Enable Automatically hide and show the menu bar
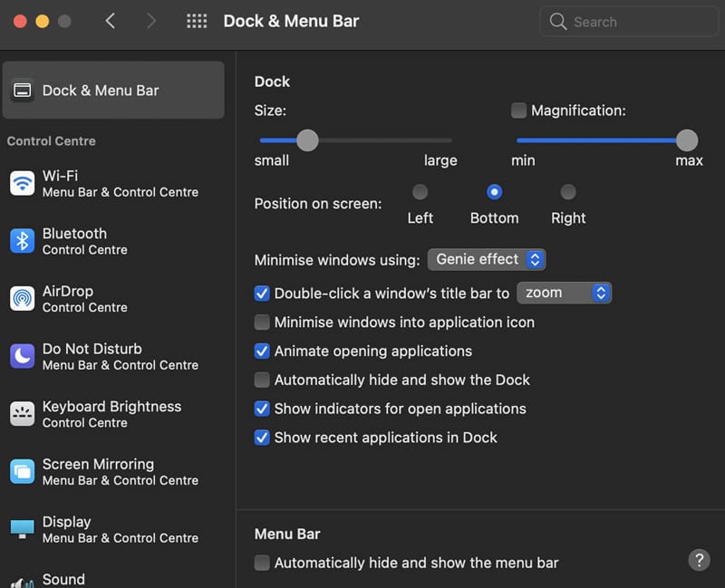Viewport: 725px width, 588px height. 262,563
